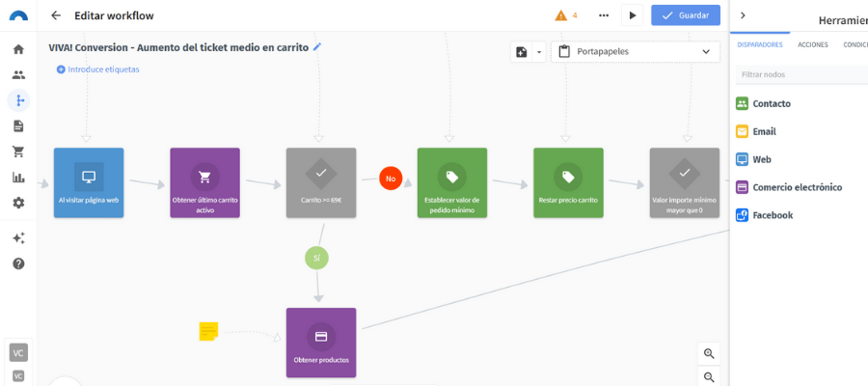This screenshot has width=868, height=386.
Task: Open Contacts from the sidebar people icon
Action: pos(18,74)
